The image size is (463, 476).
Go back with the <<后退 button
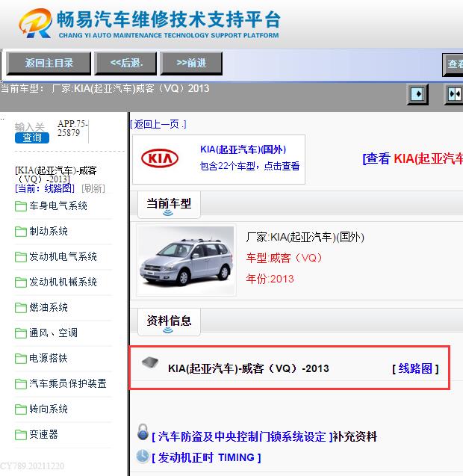click(x=125, y=63)
